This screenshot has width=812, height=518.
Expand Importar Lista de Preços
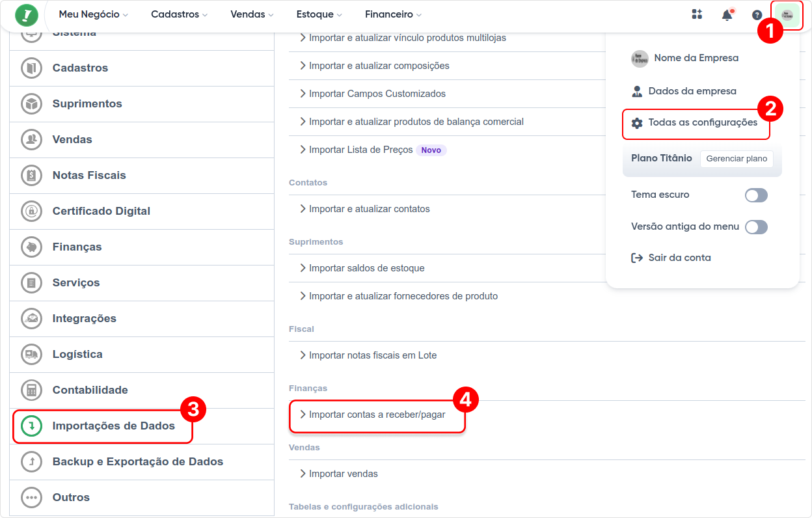(356, 150)
